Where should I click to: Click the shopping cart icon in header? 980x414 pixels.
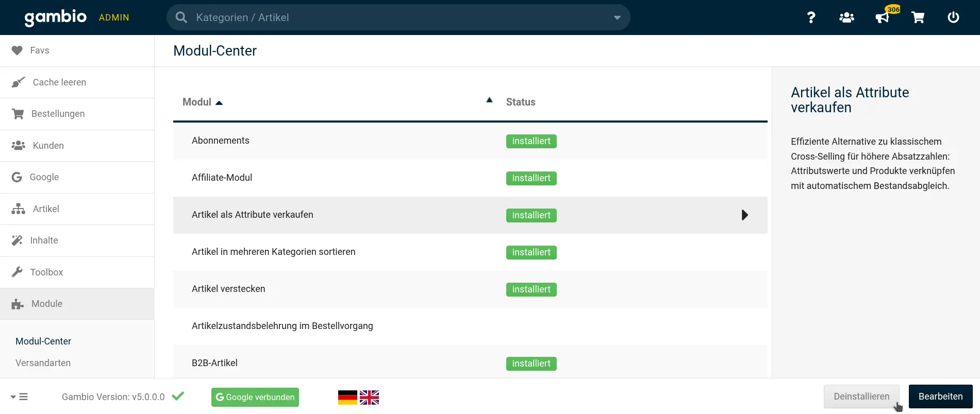(918, 18)
